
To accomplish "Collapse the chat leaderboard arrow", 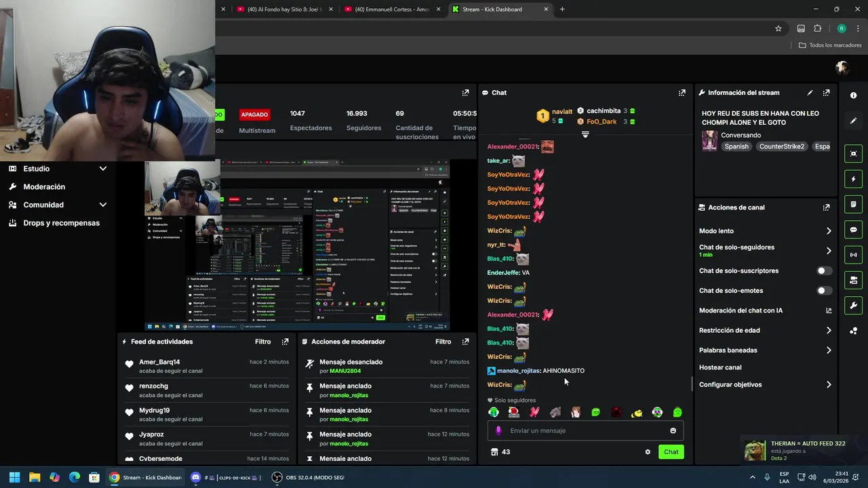I will pos(585,134).
